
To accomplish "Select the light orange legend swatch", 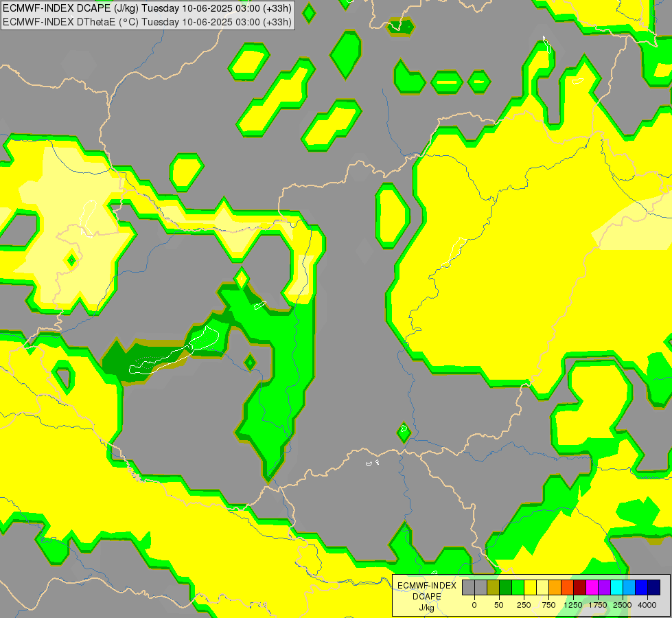I will 555,587.
